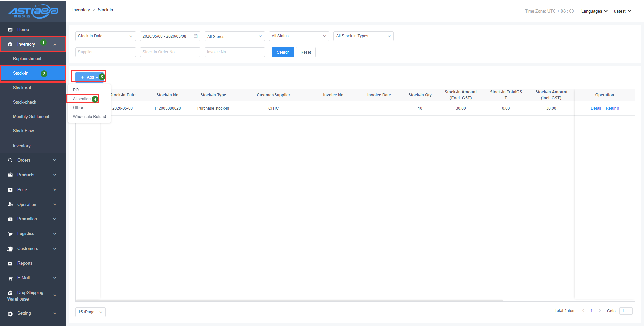Open the All Stores dropdown

point(234,36)
